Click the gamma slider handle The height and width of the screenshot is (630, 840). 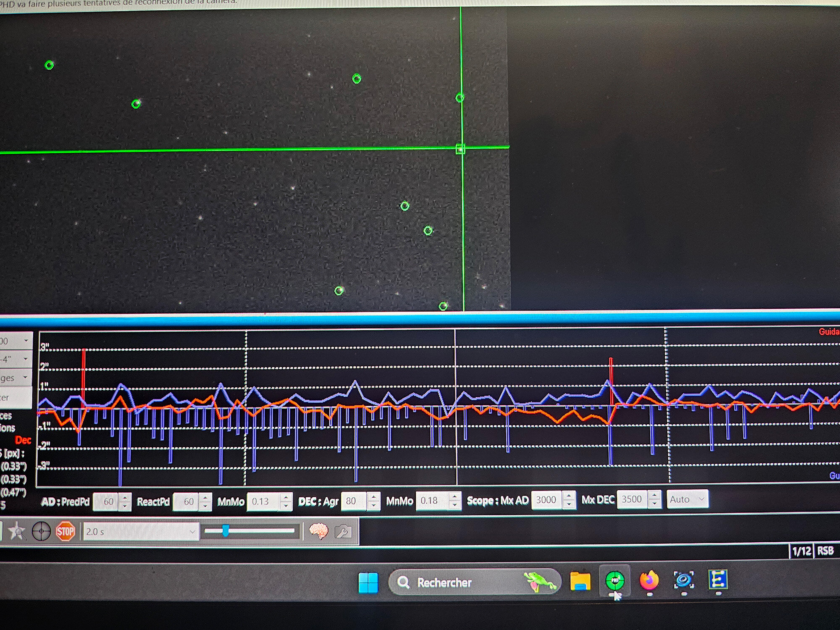(x=226, y=530)
